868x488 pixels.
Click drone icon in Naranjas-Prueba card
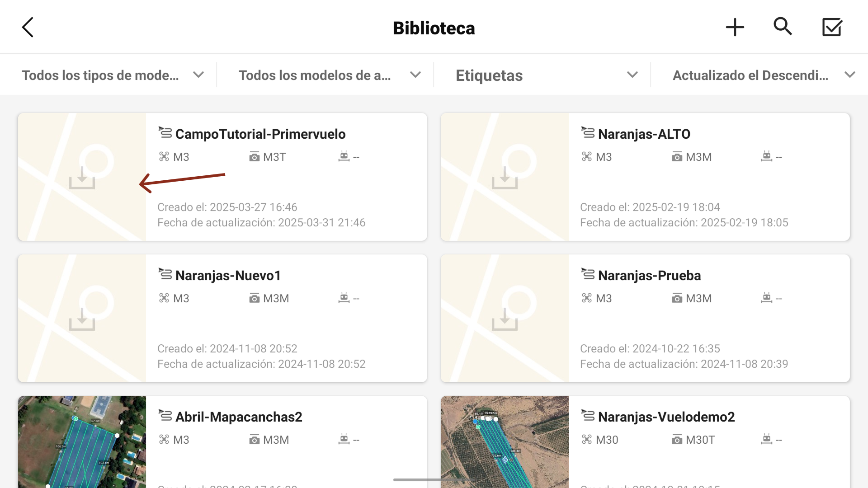pos(586,298)
